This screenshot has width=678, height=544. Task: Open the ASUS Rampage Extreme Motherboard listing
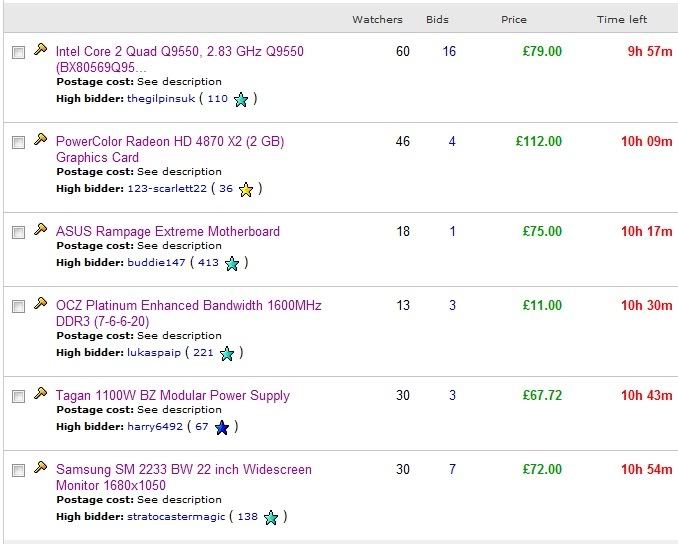[x=168, y=231]
